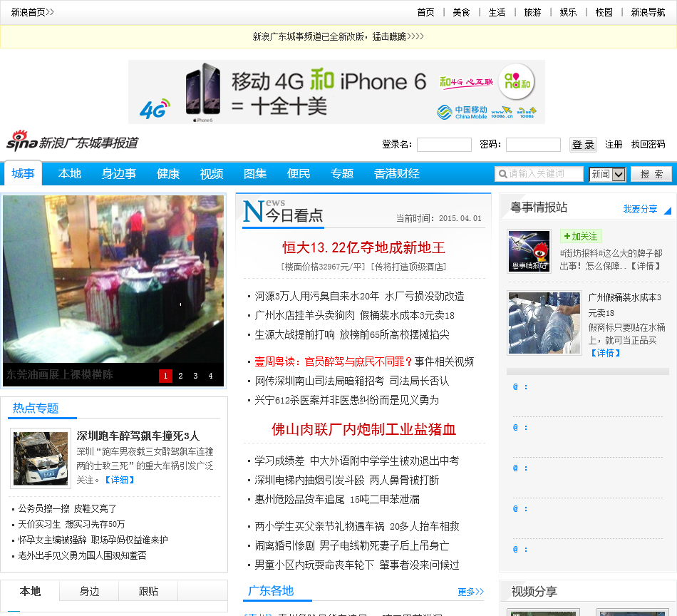The image size is (677, 616).
Task: Click 美食 in the top bar
Action: [x=461, y=12]
